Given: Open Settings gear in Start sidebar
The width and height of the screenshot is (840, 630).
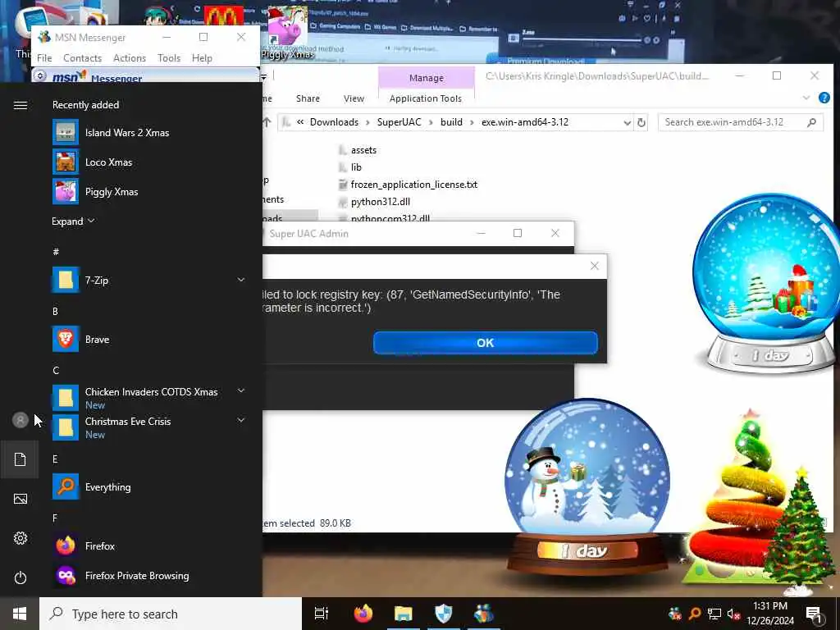Looking at the screenshot, I should 21,538.
